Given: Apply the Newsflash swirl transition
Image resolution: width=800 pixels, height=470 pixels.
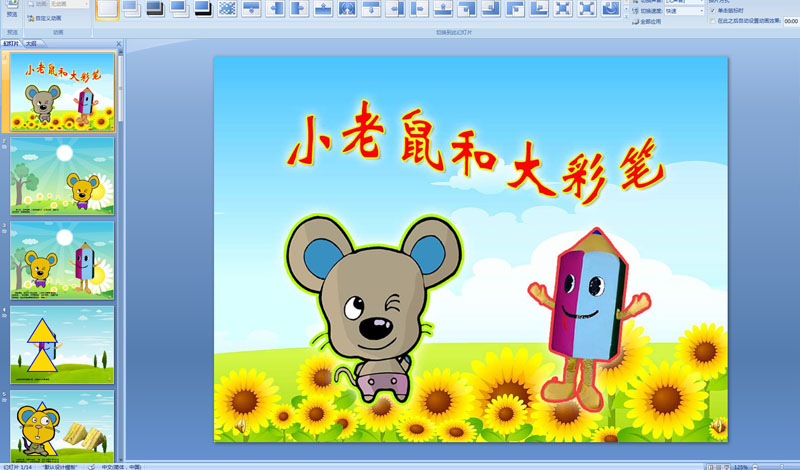Looking at the screenshot, I should [x=611, y=8].
